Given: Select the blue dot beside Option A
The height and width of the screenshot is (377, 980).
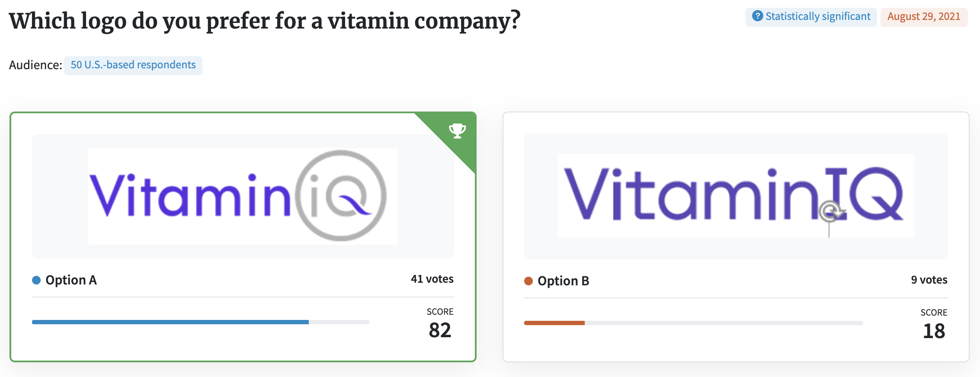Looking at the screenshot, I should [36, 280].
